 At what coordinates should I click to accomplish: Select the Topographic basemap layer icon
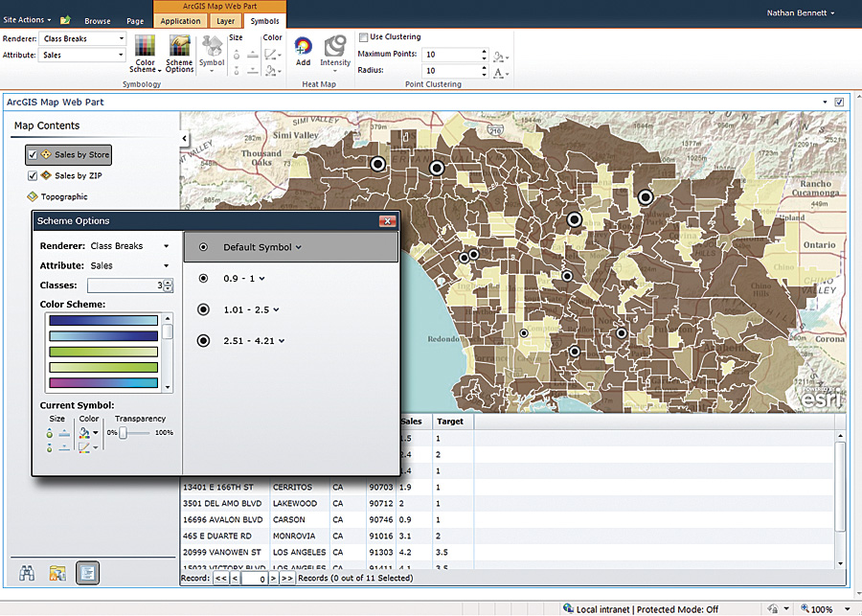click(33, 196)
